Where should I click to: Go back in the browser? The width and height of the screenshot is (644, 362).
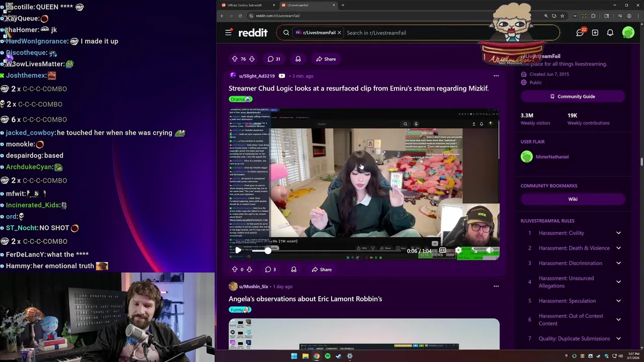point(222,16)
